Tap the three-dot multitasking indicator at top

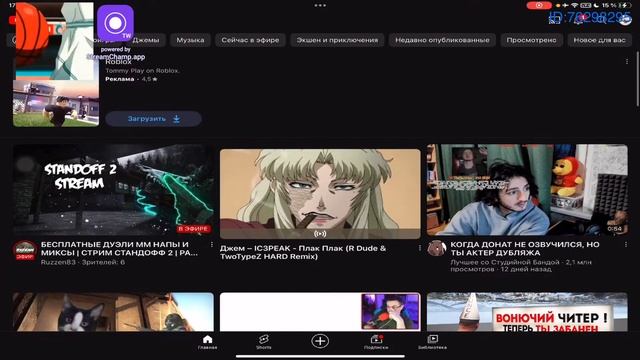[x=320, y=5]
